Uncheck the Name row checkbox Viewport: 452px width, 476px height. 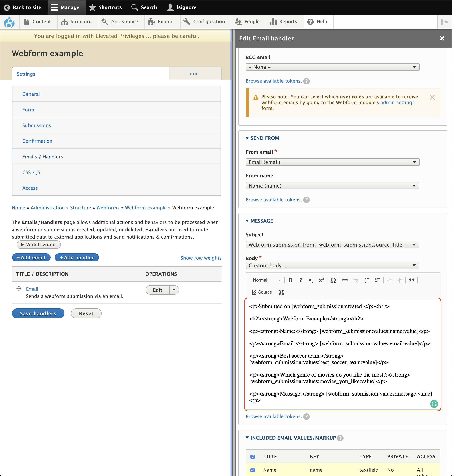253,470
